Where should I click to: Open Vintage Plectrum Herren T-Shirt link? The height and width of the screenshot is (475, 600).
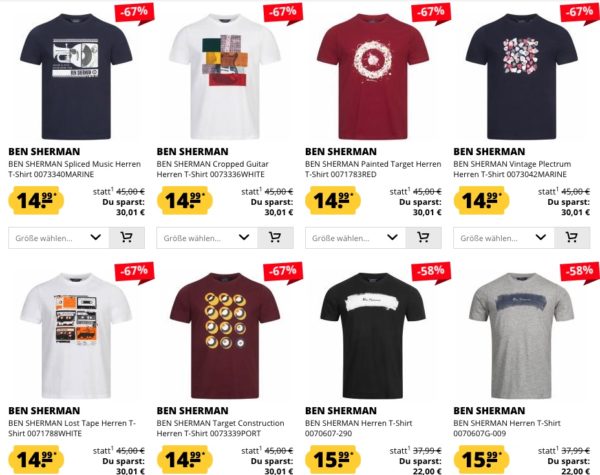[512, 169]
